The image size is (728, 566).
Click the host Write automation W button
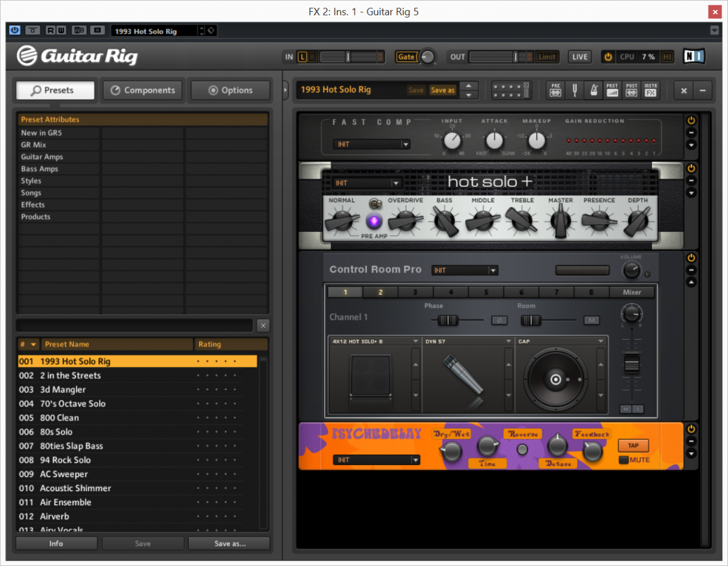(61, 30)
